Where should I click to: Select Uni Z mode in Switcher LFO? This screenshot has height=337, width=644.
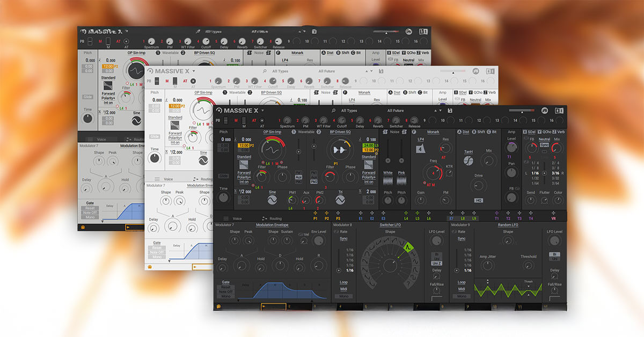[437, 263]
